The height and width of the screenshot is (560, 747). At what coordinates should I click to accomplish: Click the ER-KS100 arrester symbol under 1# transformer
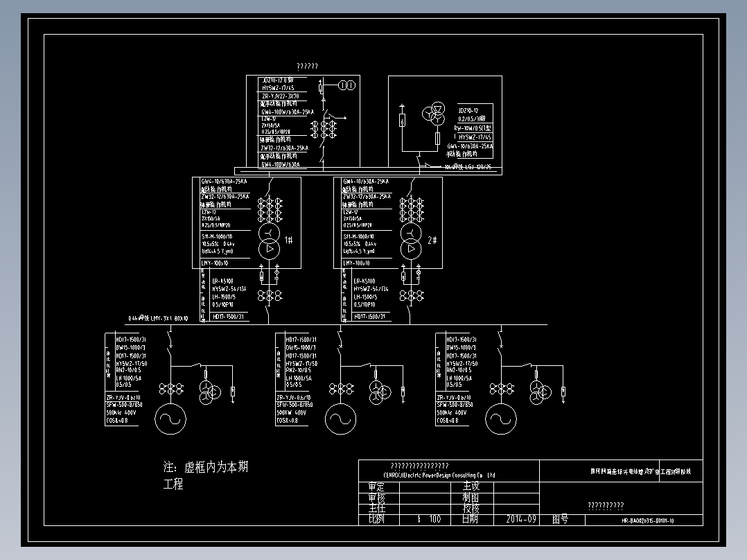pyautogui.click(x=262, y=276)
